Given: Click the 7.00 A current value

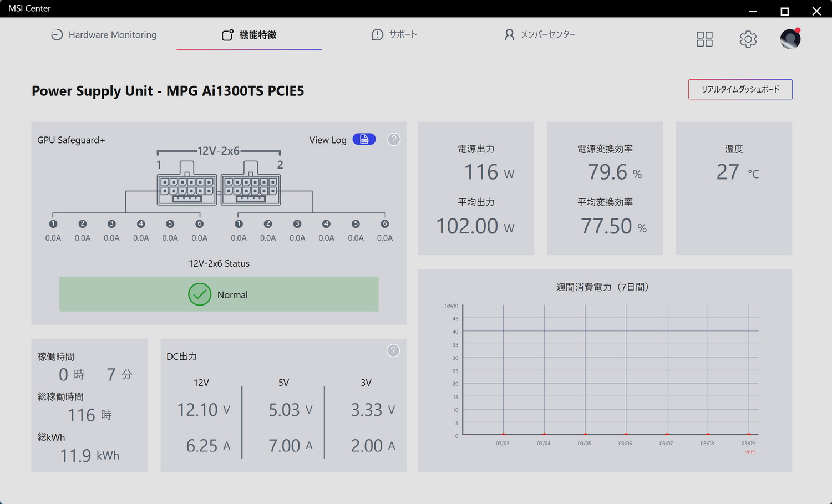Looking at the screenshot, I should [x=291, y=446].
